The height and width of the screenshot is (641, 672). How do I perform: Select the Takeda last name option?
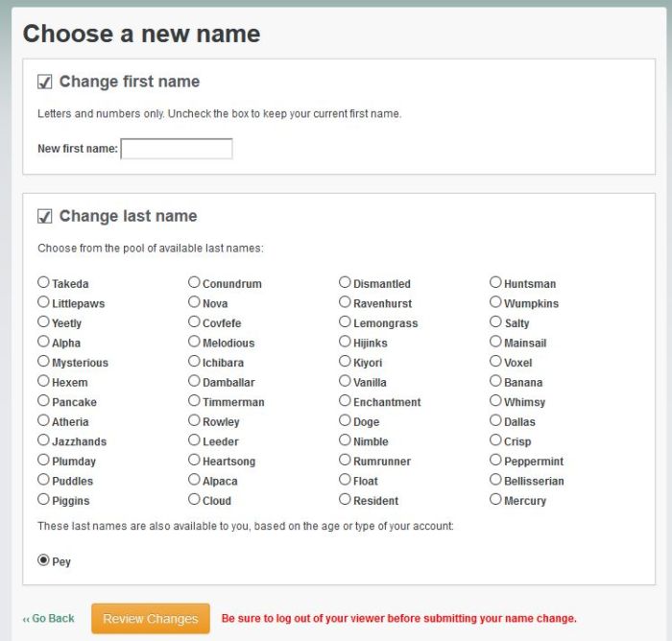pyautogui.click(x=43, y=283)
